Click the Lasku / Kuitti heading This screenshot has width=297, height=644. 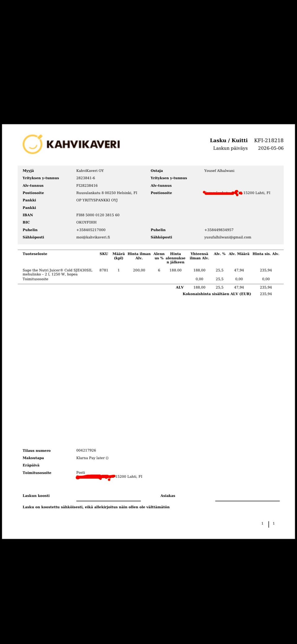[x=229, y=140]
